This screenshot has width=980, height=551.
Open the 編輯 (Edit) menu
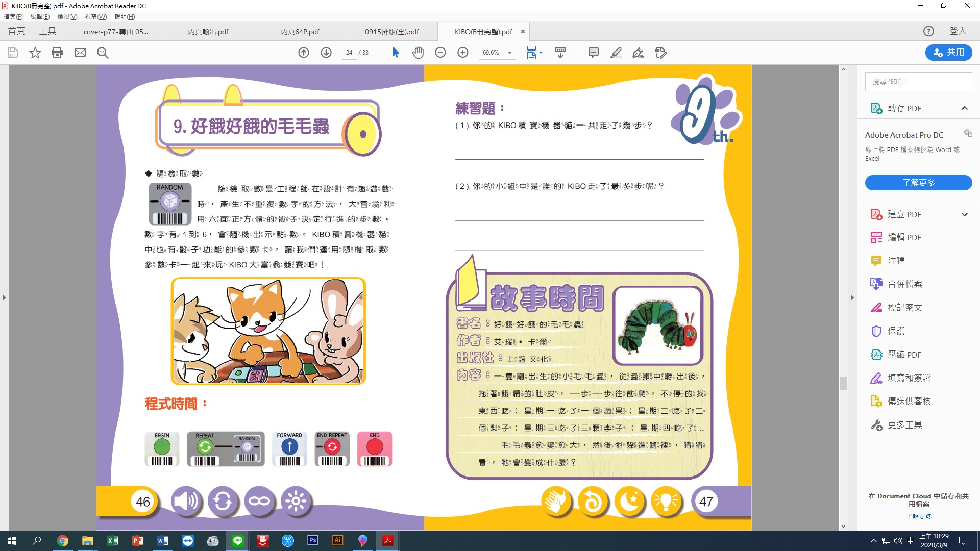point(40,17)
